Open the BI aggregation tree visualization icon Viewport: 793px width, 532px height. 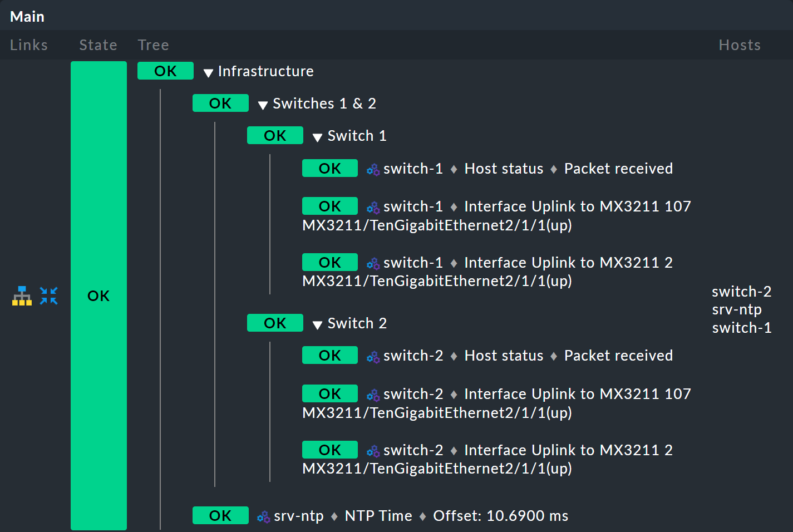[22, 296]
